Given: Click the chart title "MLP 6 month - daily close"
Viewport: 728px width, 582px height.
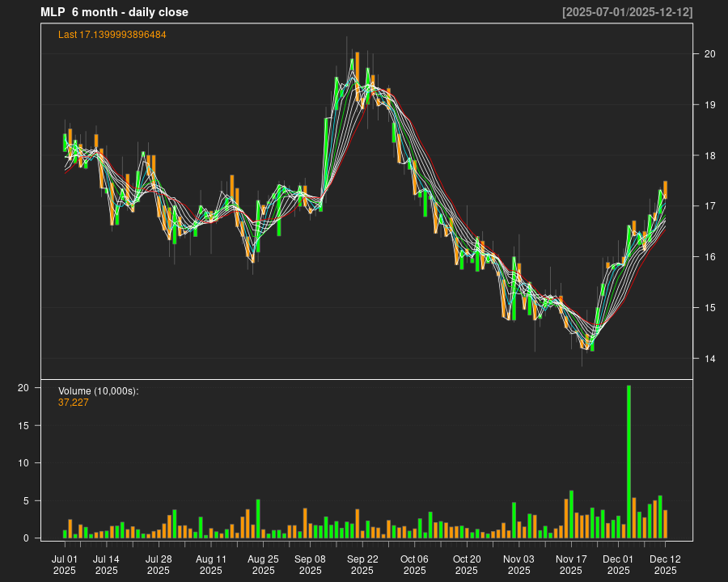Looking at the screenshot, I should [114, 12].
